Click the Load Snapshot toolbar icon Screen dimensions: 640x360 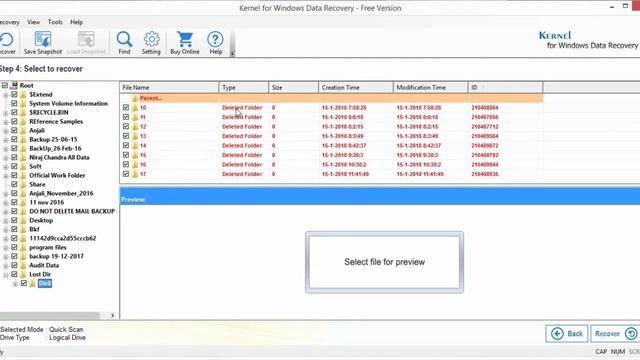click(x=86, y=40)
